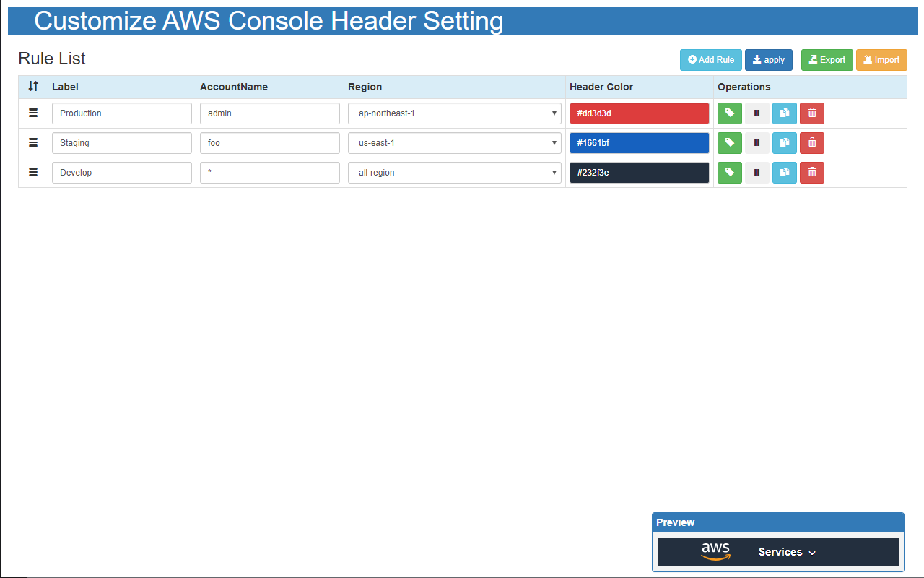Expand the all-region dropdown for Develop
This screenshot has height=578, width=924.
[454, 172]
